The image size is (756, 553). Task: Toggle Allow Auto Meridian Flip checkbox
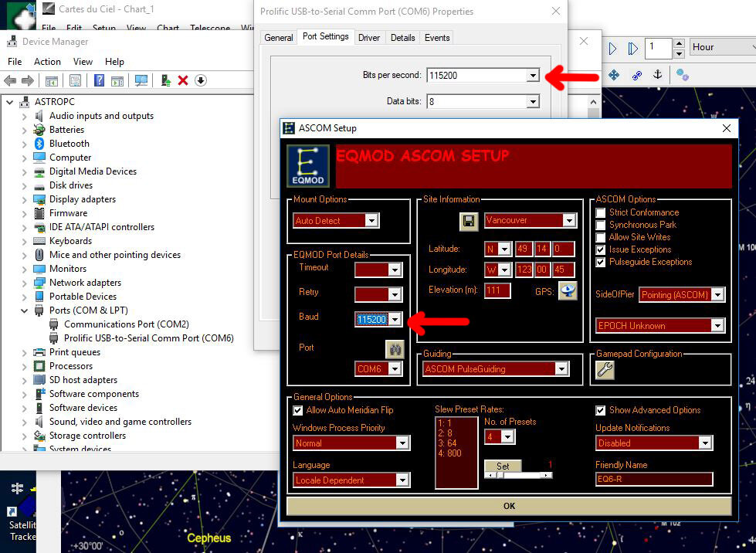click(298, 410)
